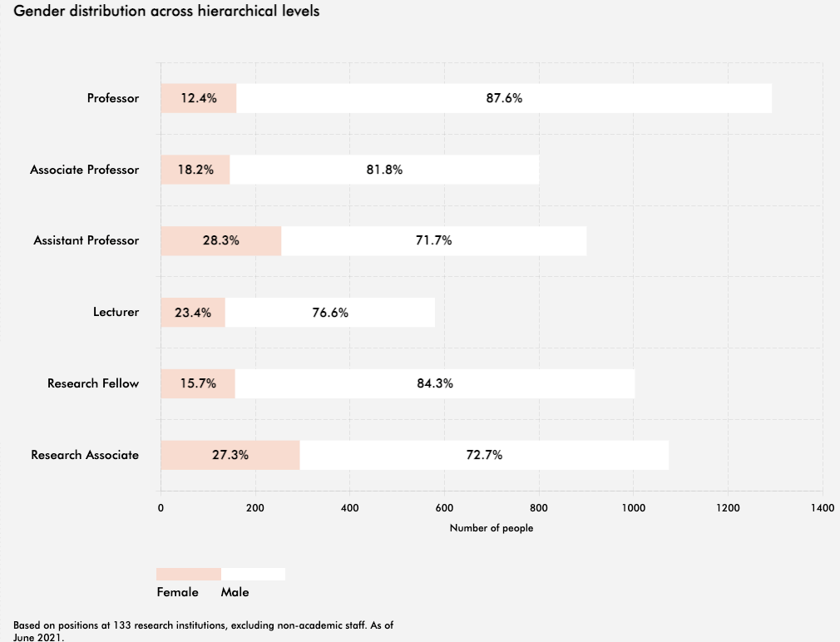Click the Professor male bar segment (87.6%)
Viewport: 840px width, 642px height.
click(504, 98)
